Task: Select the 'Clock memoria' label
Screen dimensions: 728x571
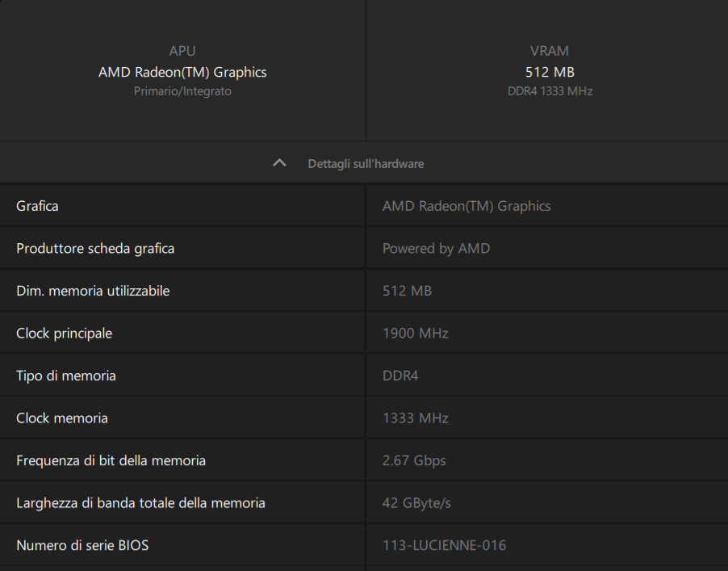Action: pyautogui.click(x=62, y=418)
